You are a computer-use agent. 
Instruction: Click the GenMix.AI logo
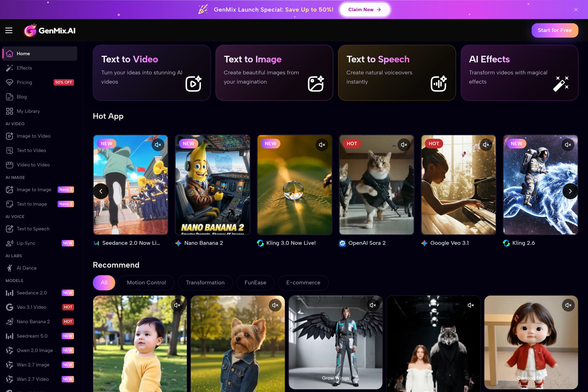[50, 30]
